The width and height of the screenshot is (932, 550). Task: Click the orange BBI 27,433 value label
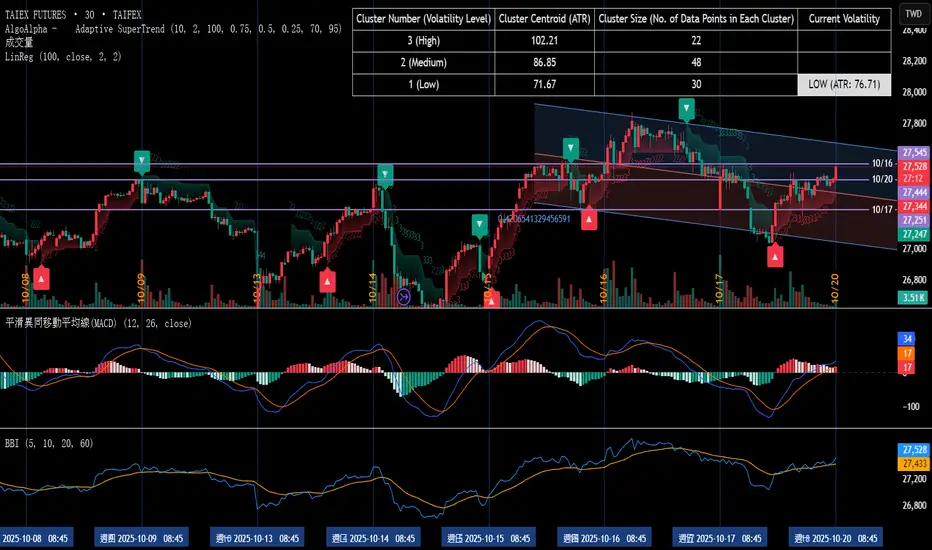[x=914, y=464]
